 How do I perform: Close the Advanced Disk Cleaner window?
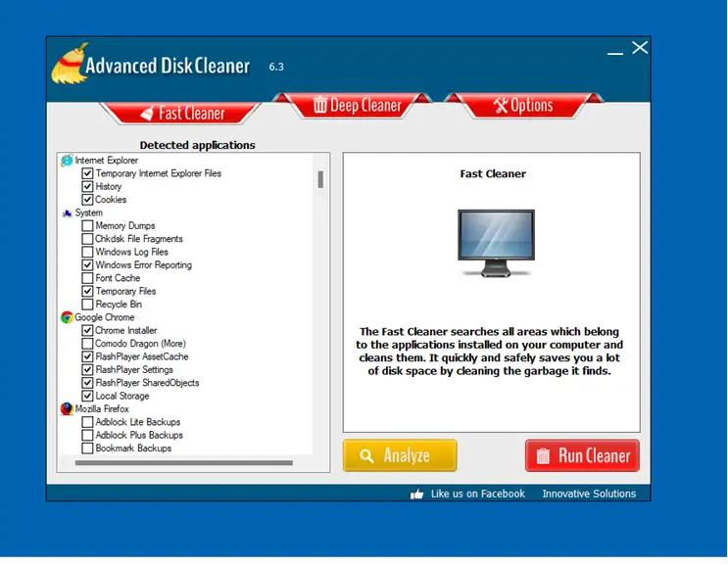pyautogui.click(x=640, y=47)
